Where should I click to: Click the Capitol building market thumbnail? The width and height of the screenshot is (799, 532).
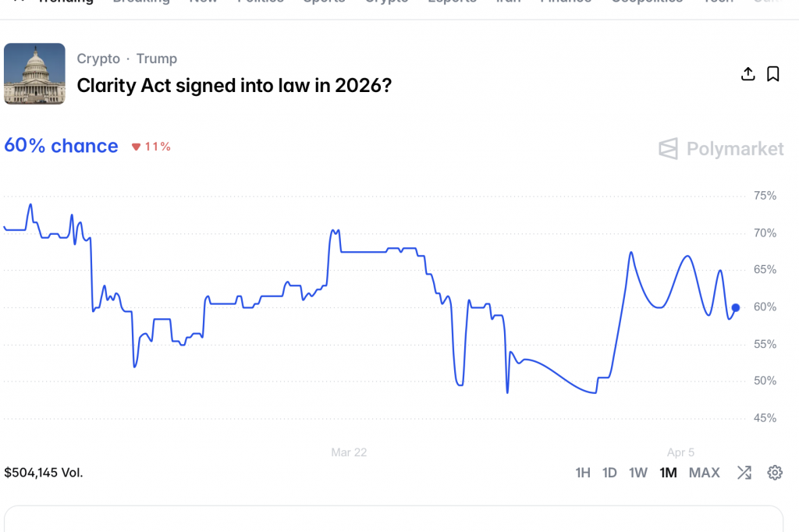coord(34,74)
